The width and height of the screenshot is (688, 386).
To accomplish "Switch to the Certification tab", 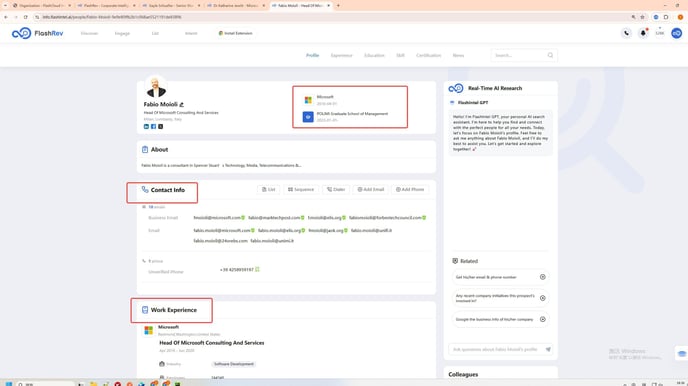I will point(429,55).
